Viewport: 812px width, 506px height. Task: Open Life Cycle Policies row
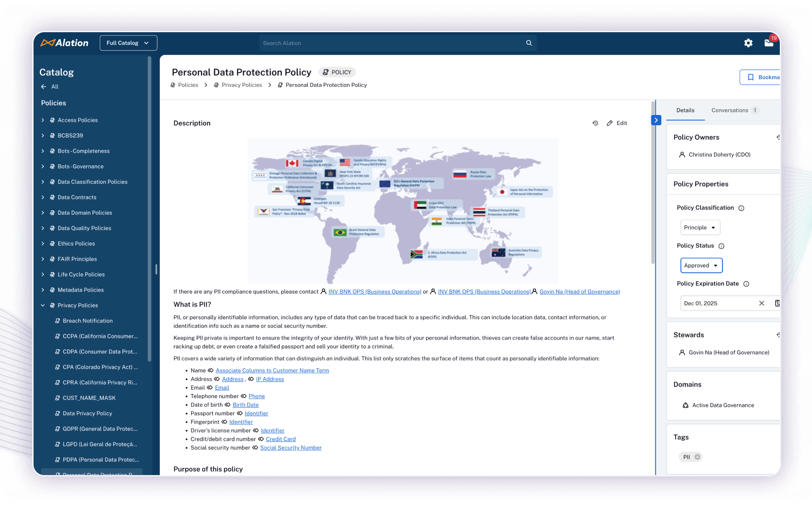tap(81, 275)
